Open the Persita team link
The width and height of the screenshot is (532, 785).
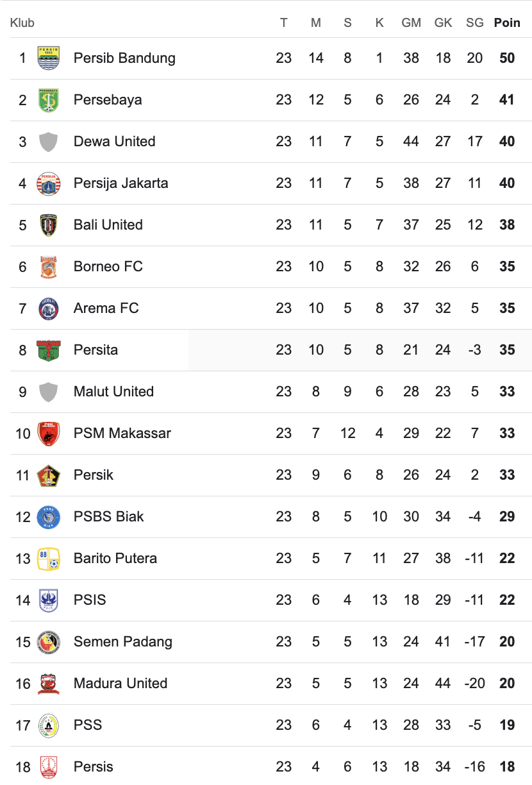tap(96, 350)
